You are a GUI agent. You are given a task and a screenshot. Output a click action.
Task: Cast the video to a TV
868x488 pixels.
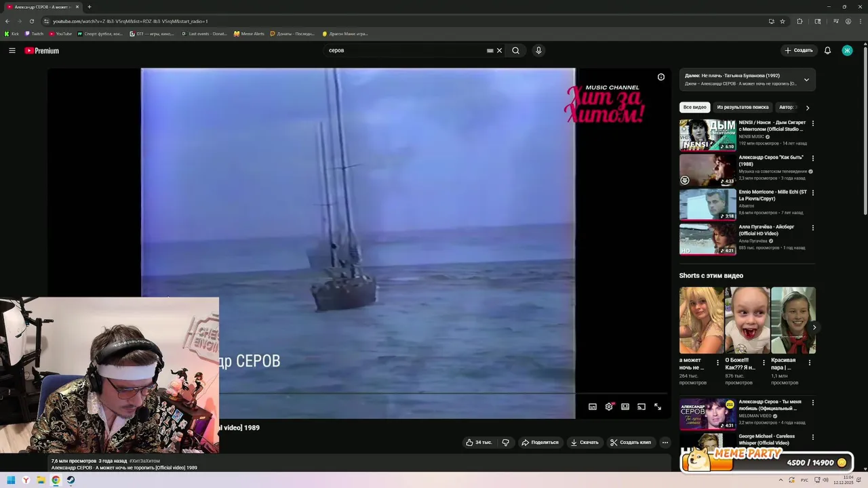[642, 407]
